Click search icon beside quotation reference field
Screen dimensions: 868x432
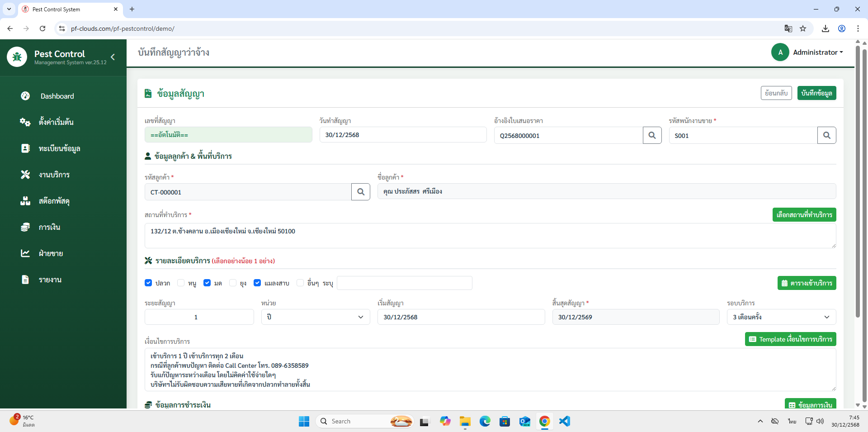(x=652, y=135)
